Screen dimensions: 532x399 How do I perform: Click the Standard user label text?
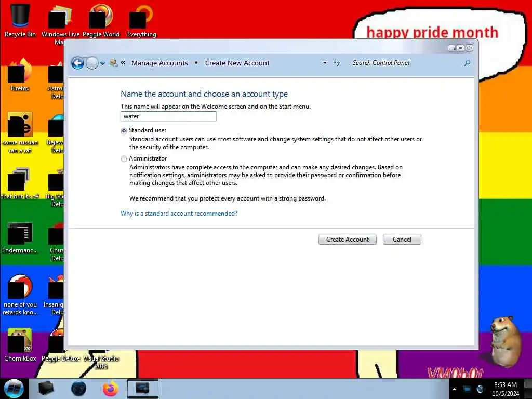[x=148, y=130]
